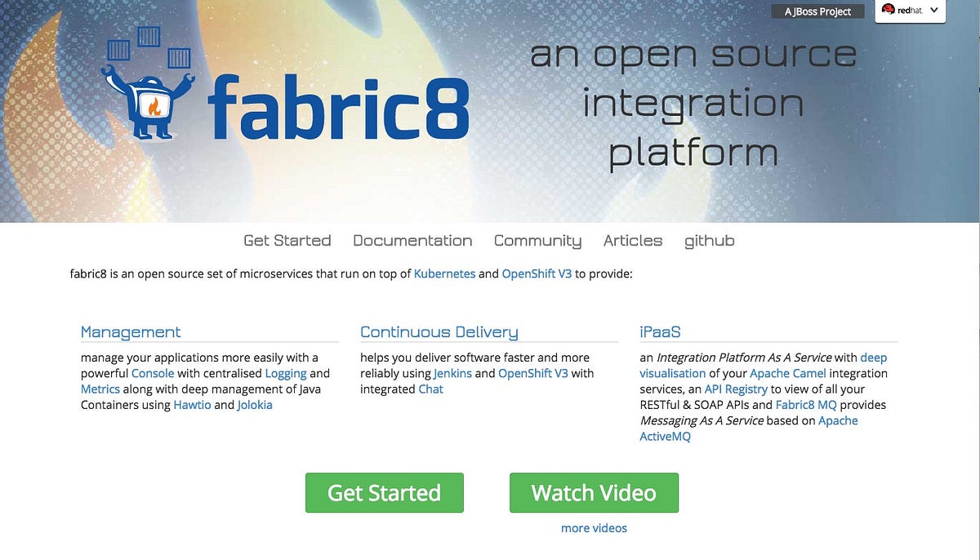
Task: Follow the Apache Camel link
Action: (x=788, y=373)
